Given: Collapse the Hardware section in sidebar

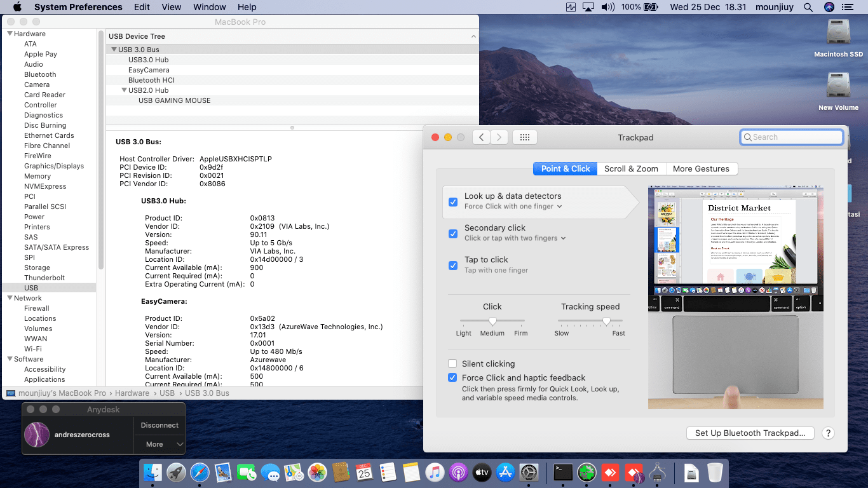Looking at the screenshot, I should 10,34.
